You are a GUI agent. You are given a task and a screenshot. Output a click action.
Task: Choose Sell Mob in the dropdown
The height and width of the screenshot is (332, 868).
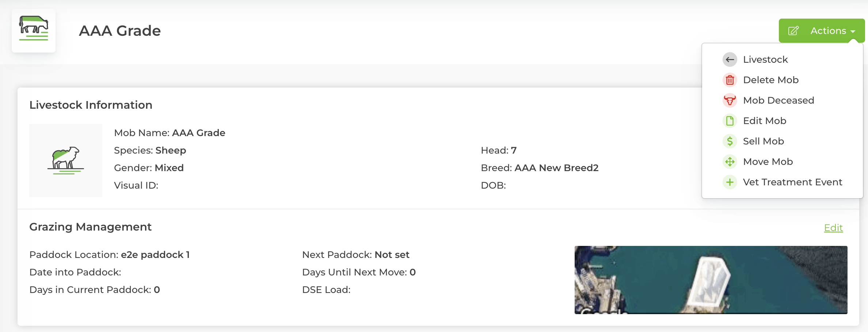coord(764,141)
